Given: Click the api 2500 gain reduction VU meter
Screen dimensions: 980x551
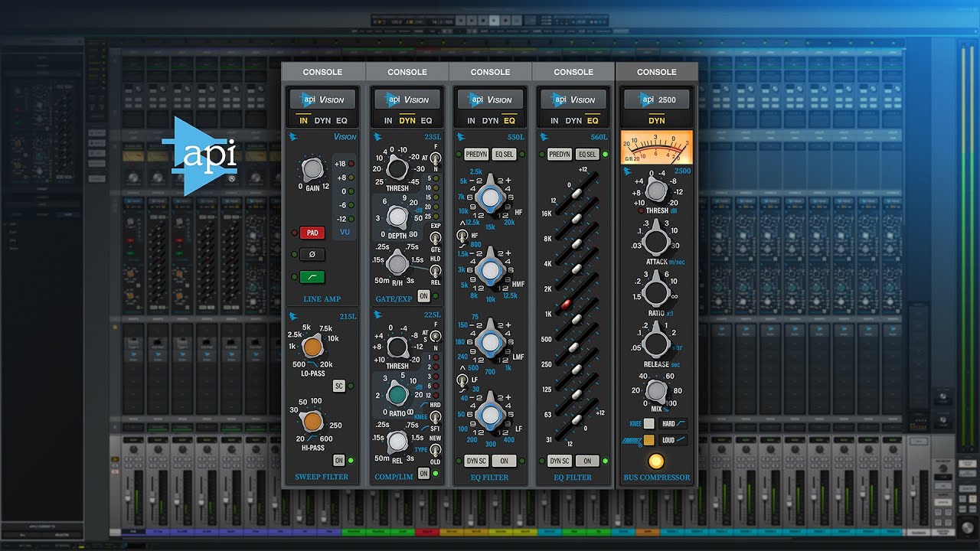Looking at the screenshot, I should coord(657,146).
